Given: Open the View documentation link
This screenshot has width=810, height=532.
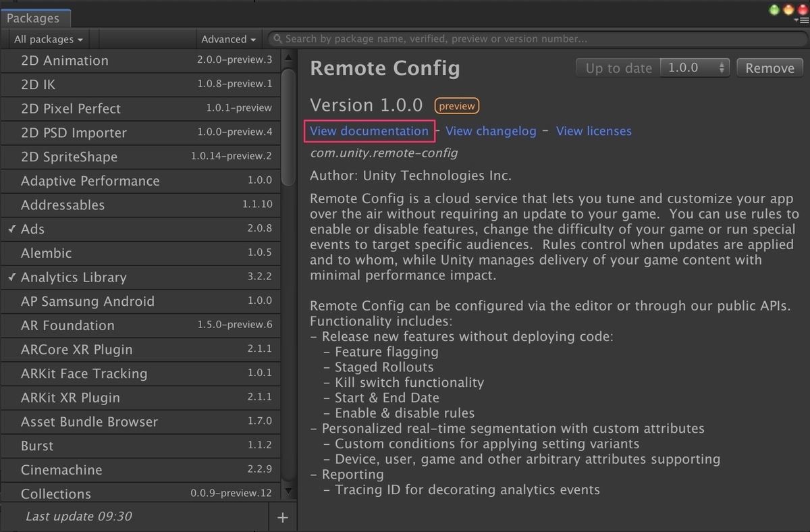Looking at the screenshot, I should pos(369,131).
